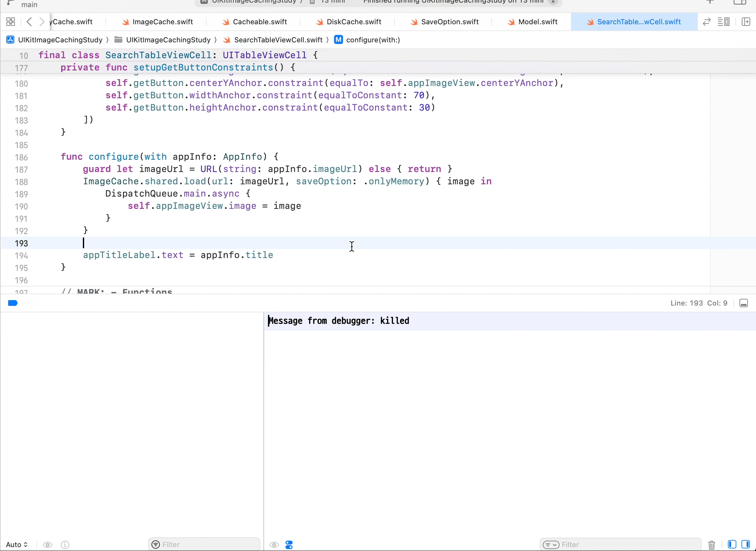This screenshot has height=551, width=756.
Task: Click the info icon in variables view
Action: point(65,545)
